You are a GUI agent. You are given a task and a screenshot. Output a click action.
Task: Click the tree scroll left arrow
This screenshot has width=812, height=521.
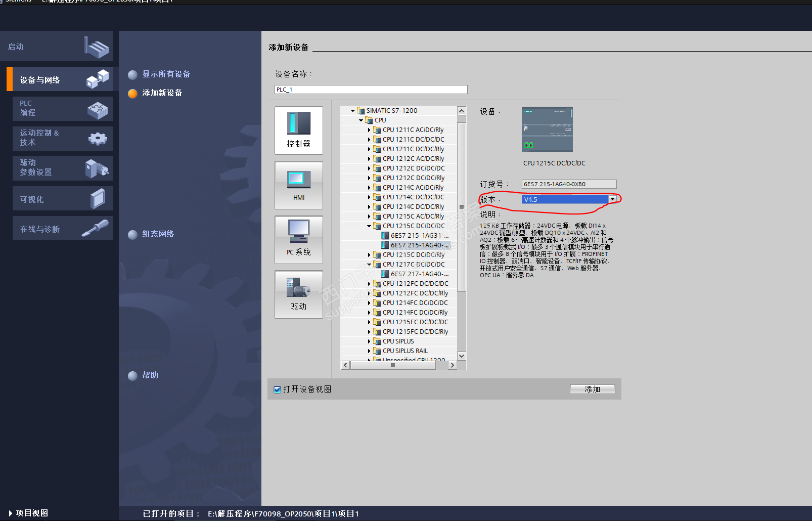[x=345, y=365]
